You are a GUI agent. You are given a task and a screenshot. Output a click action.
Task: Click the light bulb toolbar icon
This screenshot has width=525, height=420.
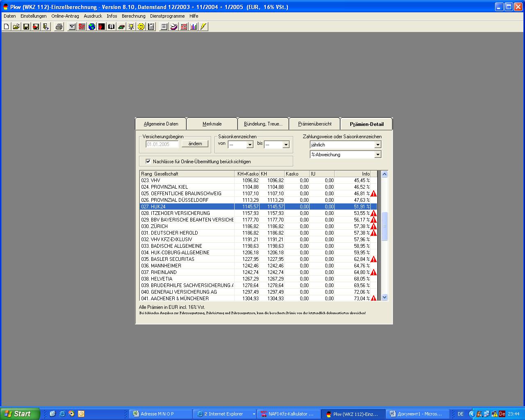tap(131, 27)
